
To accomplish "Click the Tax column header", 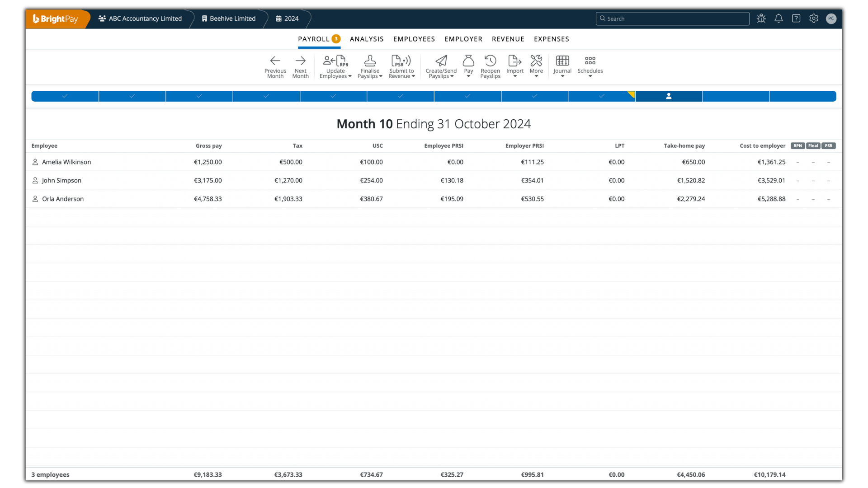I will point(297,145).
